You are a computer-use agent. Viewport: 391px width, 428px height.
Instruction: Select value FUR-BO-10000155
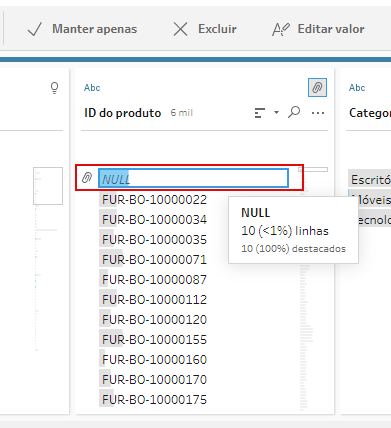pos(154,340)
